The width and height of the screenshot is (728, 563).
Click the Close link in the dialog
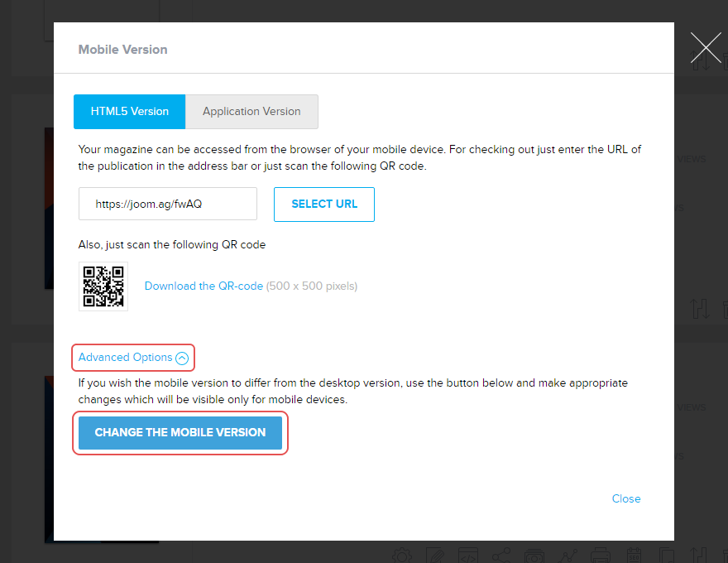click(x=625, y=498)
